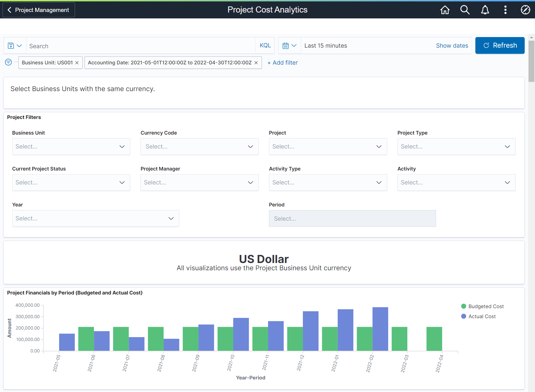Click the compass navigation icon
This screenshot has width=535, height=392.
coord(525,10)
